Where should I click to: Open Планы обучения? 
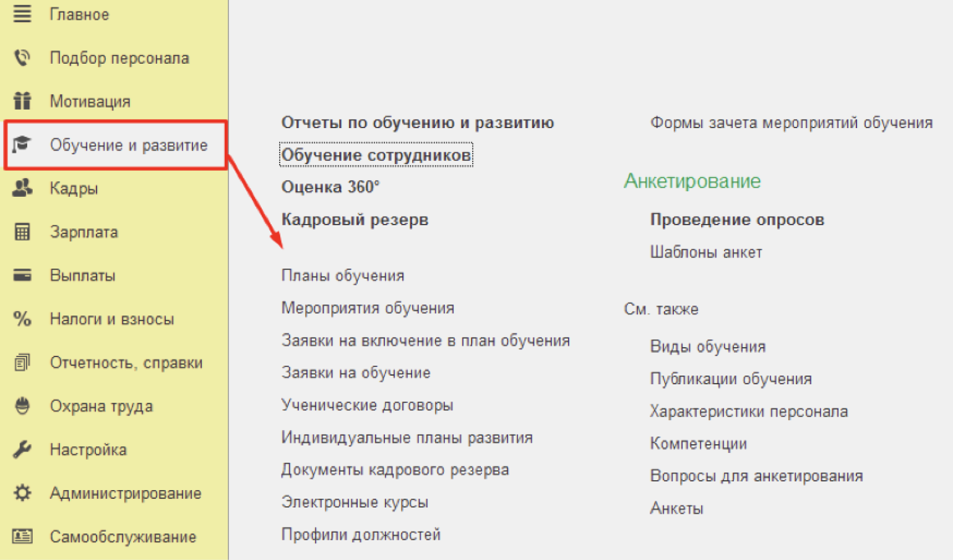pyautogui.click(x=343, y=275)
